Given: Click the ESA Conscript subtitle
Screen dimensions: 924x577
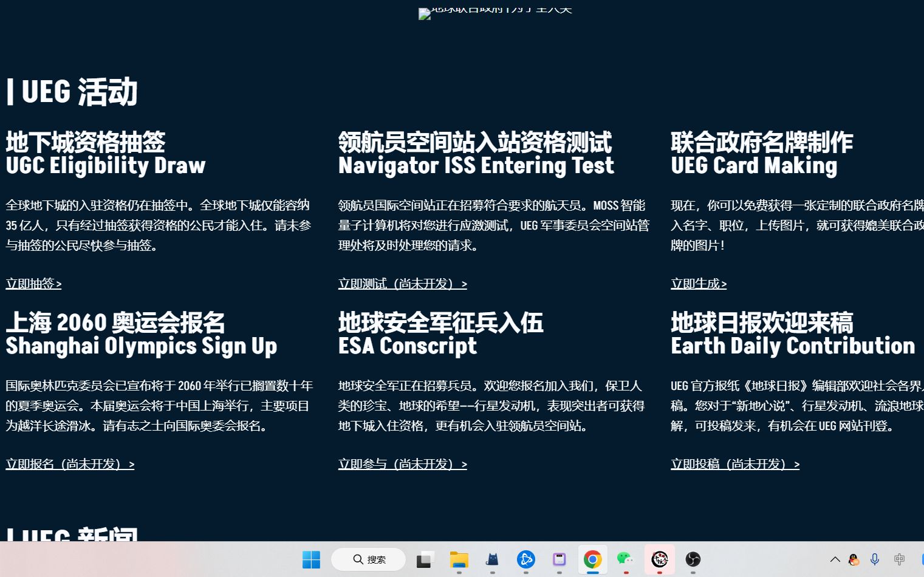Looking at the screenshot, I should point(408,346).
